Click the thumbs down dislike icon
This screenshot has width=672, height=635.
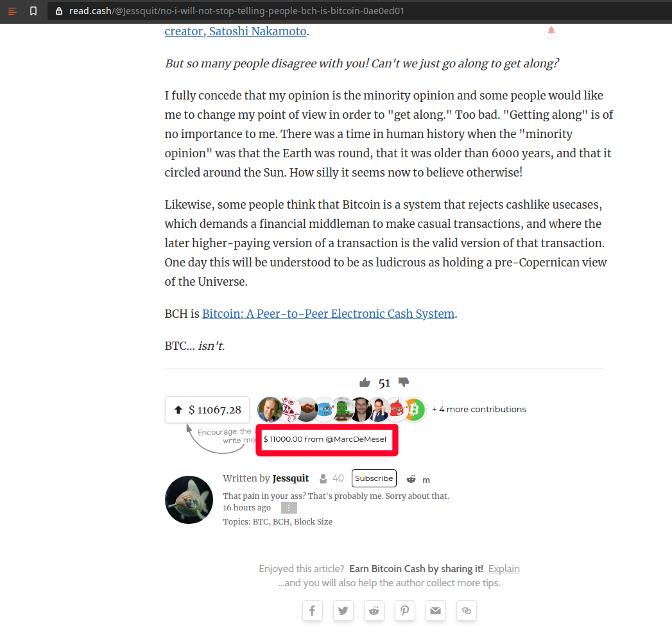click(404, 382)
